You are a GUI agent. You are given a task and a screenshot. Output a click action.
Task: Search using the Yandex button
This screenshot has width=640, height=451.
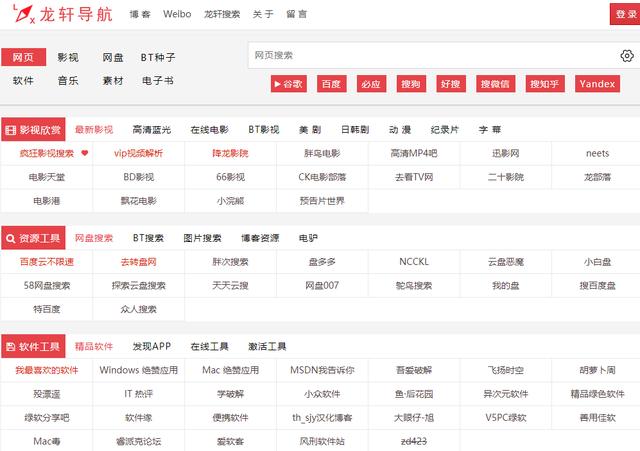click(597, 84)
